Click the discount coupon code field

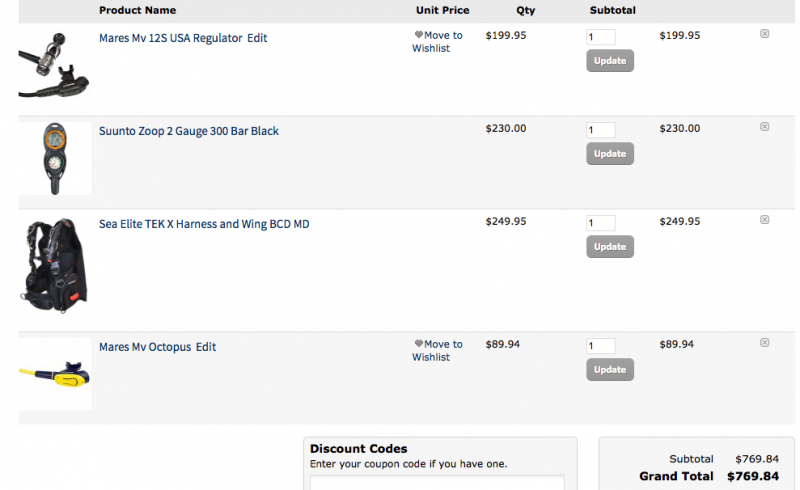(437, 483)
